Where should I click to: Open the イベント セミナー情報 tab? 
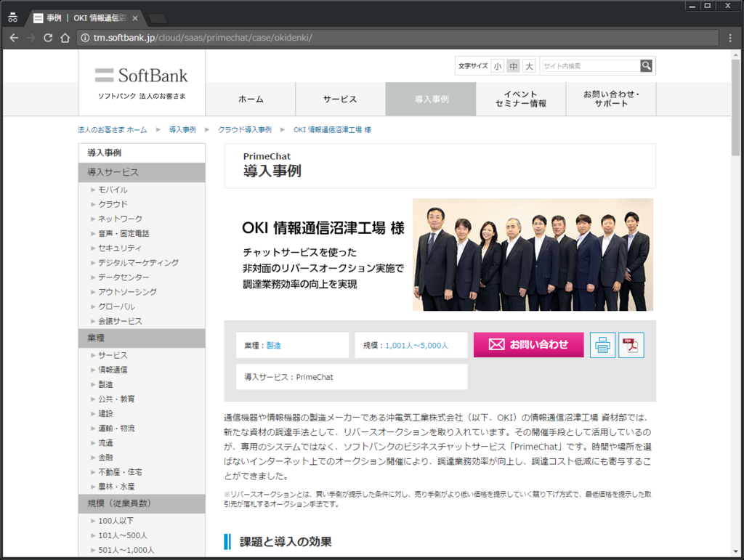tap(521, 99)
